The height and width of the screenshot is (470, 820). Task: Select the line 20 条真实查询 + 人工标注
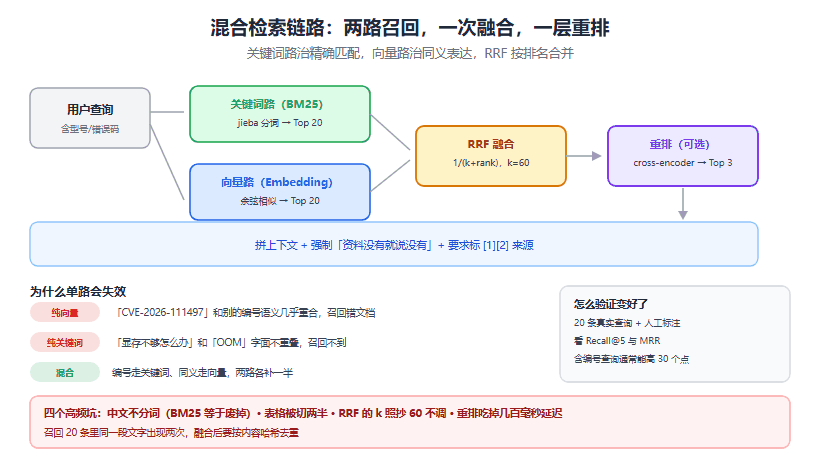coord(627,323)
